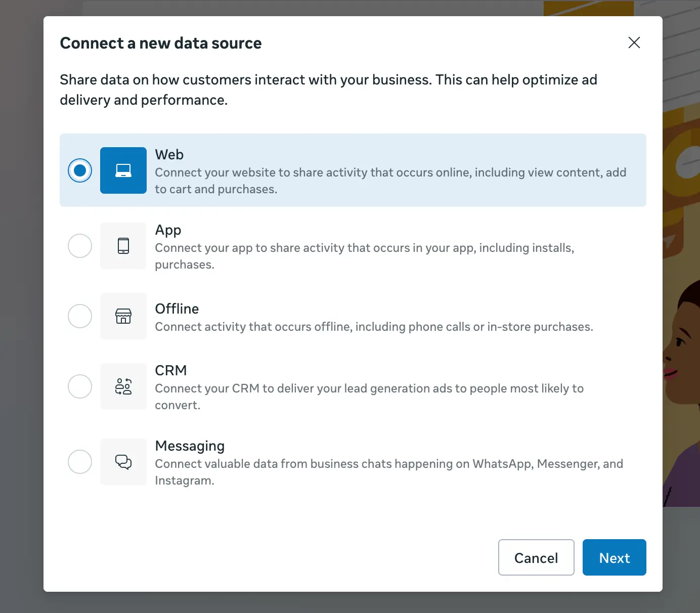Dismiss the dialog with the X icon

coord(634,42)
